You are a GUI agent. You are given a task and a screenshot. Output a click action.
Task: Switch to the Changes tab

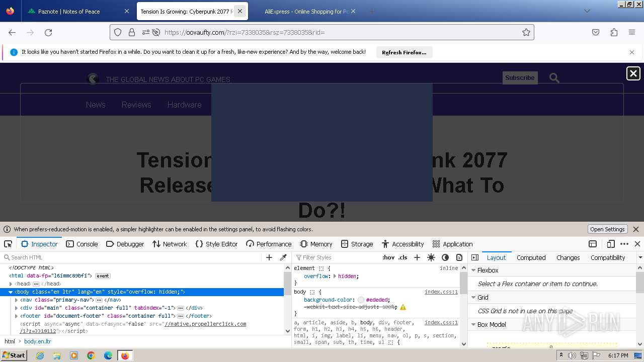[568, 257]
